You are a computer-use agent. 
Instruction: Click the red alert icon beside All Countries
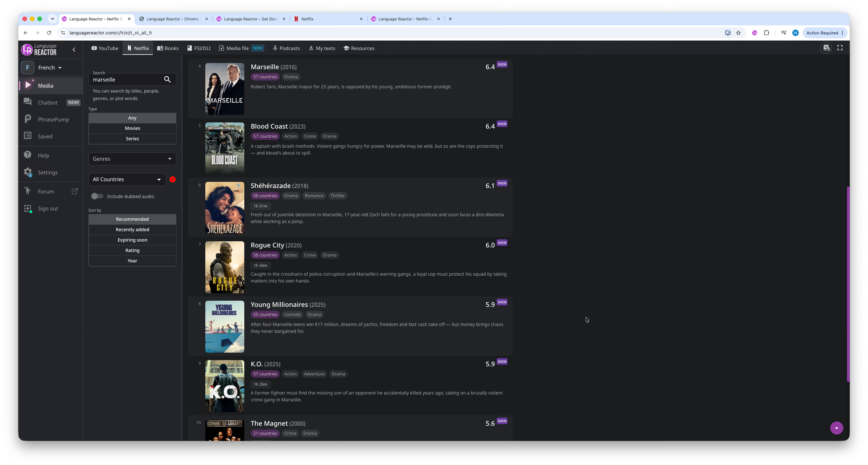click(x=172, y=180)
